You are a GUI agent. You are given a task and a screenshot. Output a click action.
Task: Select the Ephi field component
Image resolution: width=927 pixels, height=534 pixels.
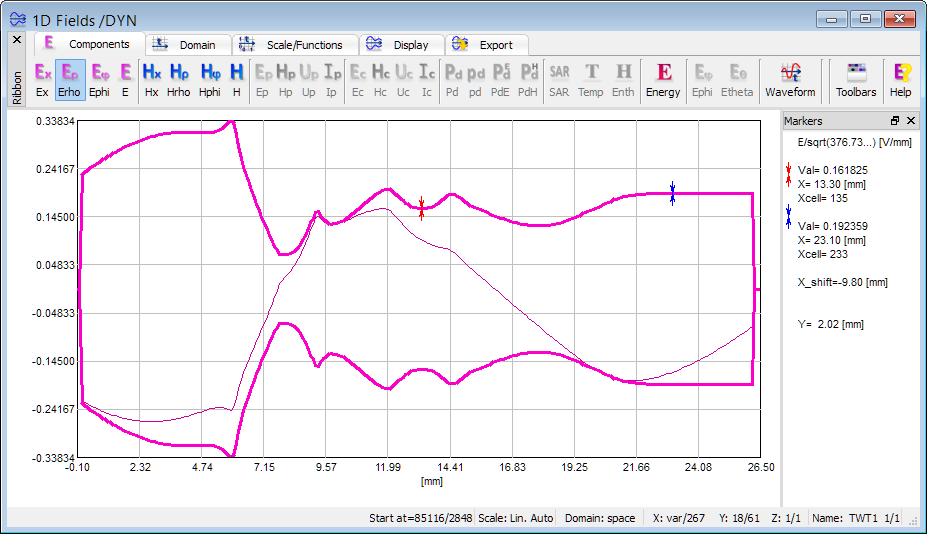(99, 80)
